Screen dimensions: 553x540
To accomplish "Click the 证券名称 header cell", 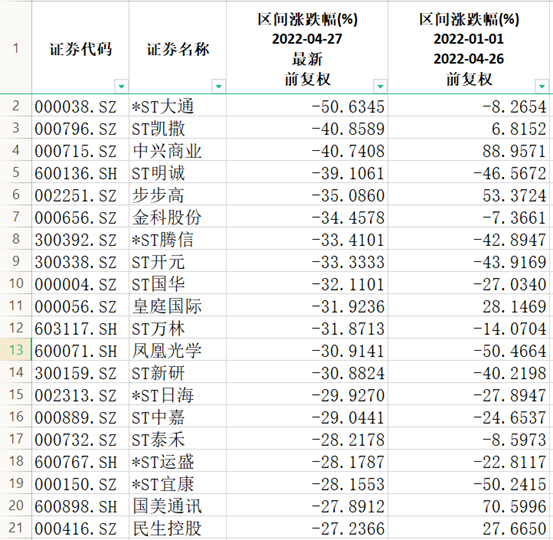I will pyautogui.click(x=178, y=48).
